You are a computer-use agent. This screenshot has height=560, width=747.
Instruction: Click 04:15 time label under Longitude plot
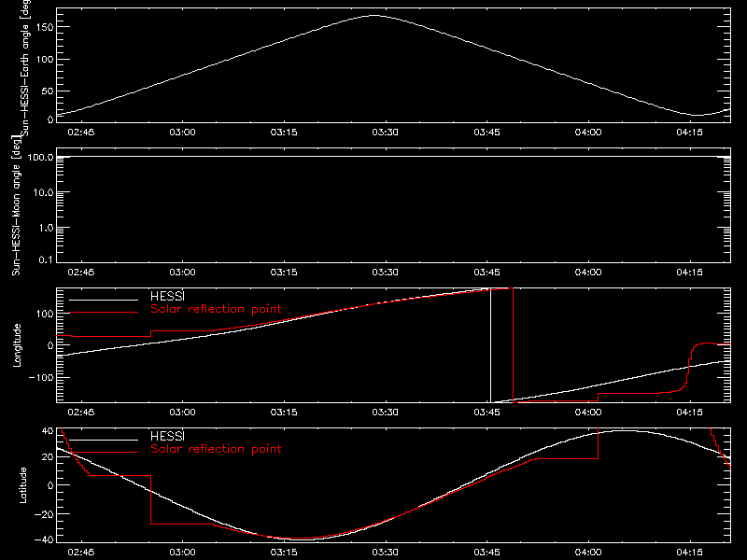(689, 412)
